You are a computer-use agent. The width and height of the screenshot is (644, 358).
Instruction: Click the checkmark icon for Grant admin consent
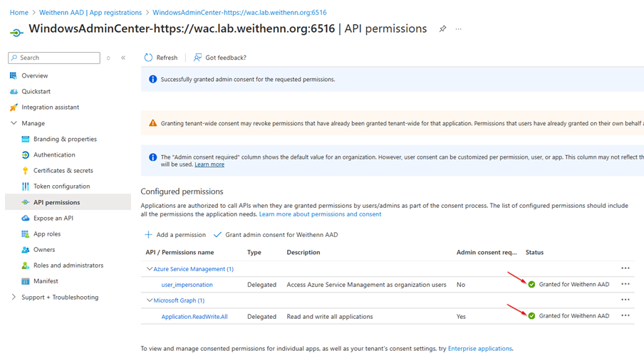[x=218, y=235]
